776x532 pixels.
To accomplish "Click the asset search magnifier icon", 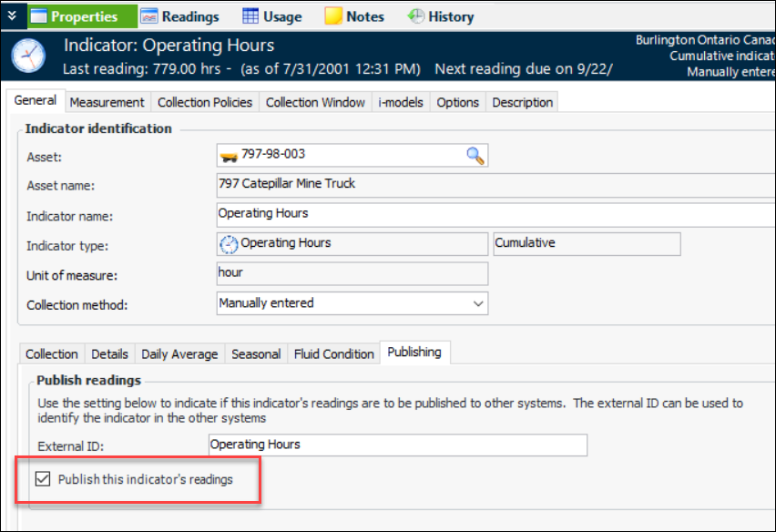I will pos(475,156).
